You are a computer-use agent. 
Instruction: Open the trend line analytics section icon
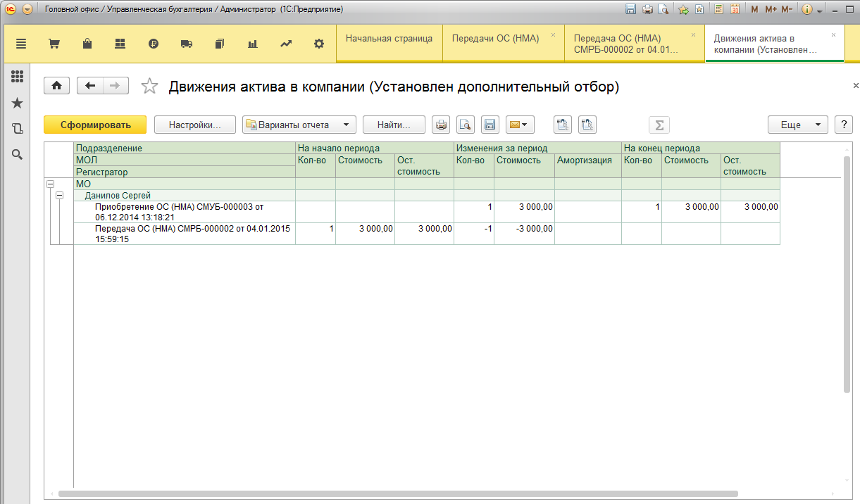(x=286, y=44)
